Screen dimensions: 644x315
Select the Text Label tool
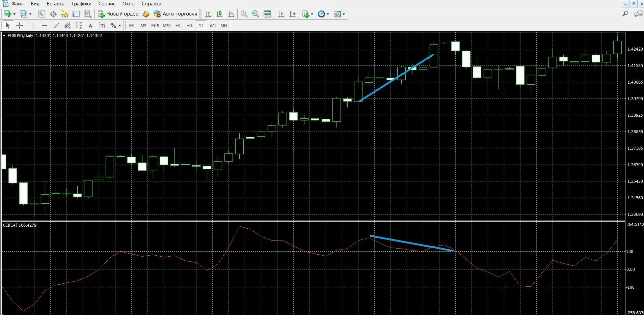(x=102, y=25)
